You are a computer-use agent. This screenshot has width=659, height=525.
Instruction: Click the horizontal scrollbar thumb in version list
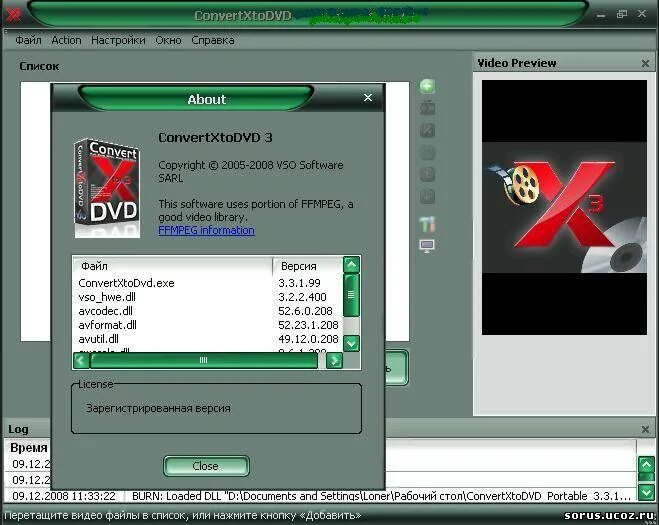pos(204,360)
